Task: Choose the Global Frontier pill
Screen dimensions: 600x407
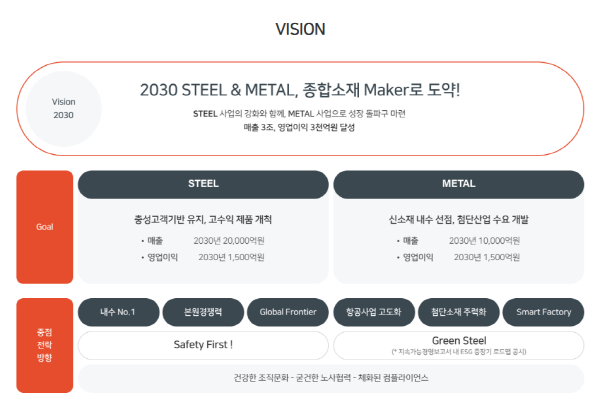Action: point(288,312)
